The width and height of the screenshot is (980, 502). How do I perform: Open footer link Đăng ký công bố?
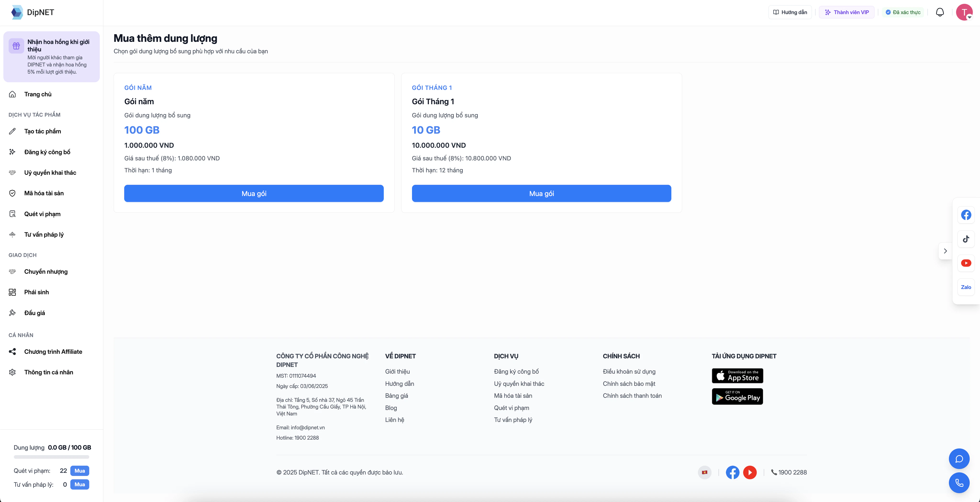coord(516,372)
